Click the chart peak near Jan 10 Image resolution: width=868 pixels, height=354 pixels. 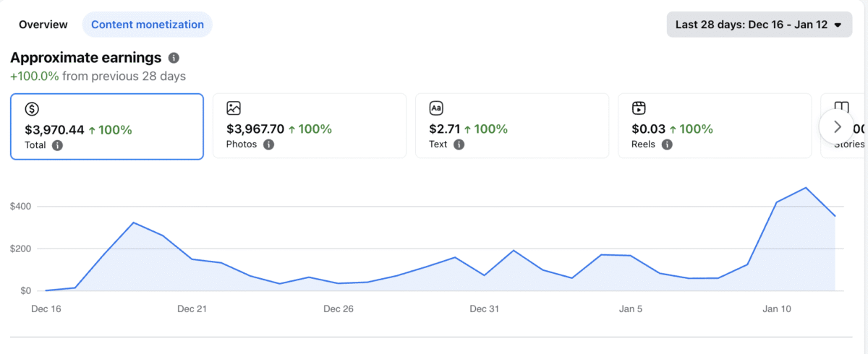coord(806,188)
